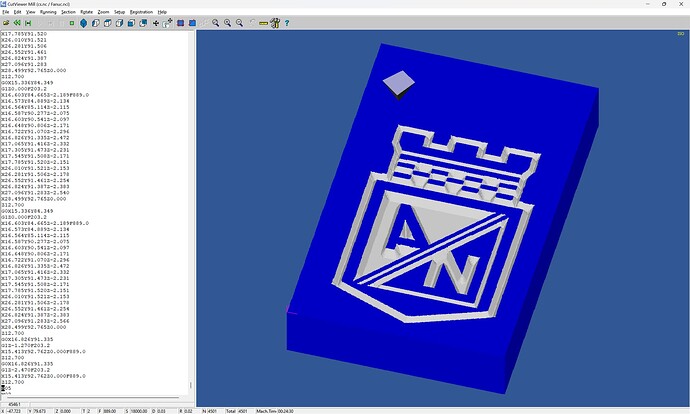Click the ISO view label in the viewport corner
The width and height of the screenshot is (690, 414).
tap(680, 34)
